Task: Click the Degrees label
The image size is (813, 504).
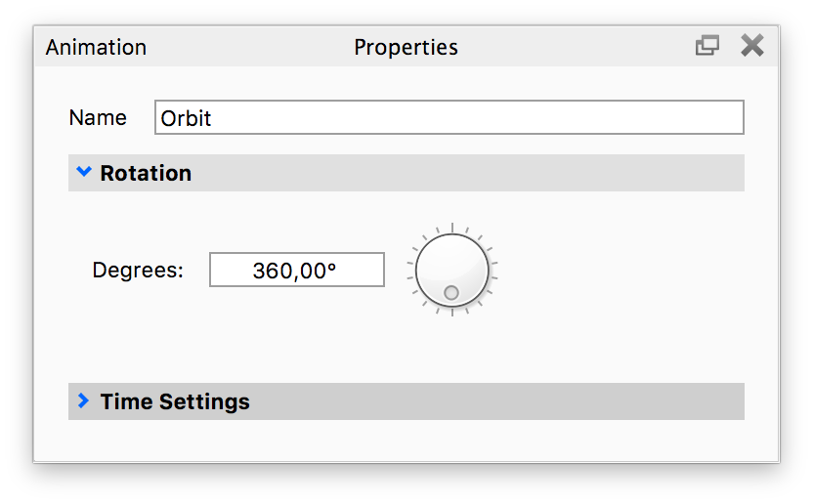Action: 138,271
